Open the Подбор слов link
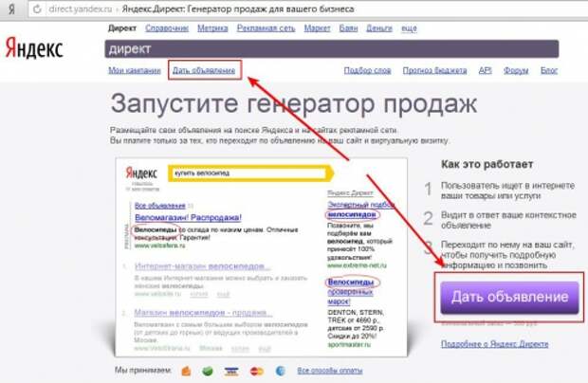Image resolution: width=588 pixels, height=383 pixels. click(368, 70)
